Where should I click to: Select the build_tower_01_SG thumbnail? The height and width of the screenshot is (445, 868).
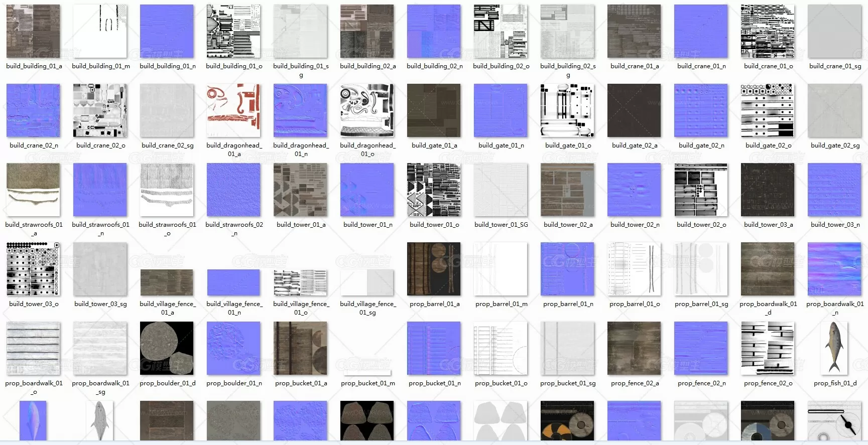[501, 190]
